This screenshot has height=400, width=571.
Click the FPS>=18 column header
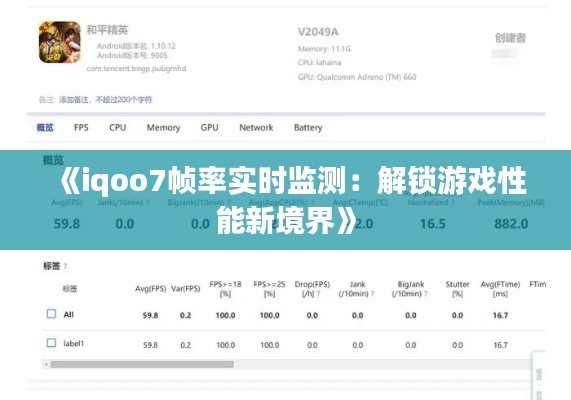225,289
